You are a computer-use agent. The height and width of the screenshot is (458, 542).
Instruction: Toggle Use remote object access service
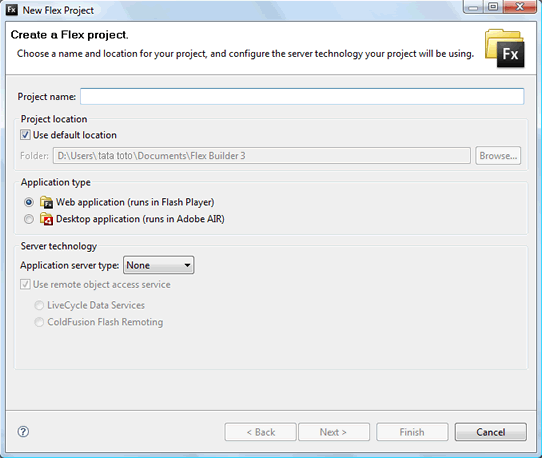pos(25,284)
